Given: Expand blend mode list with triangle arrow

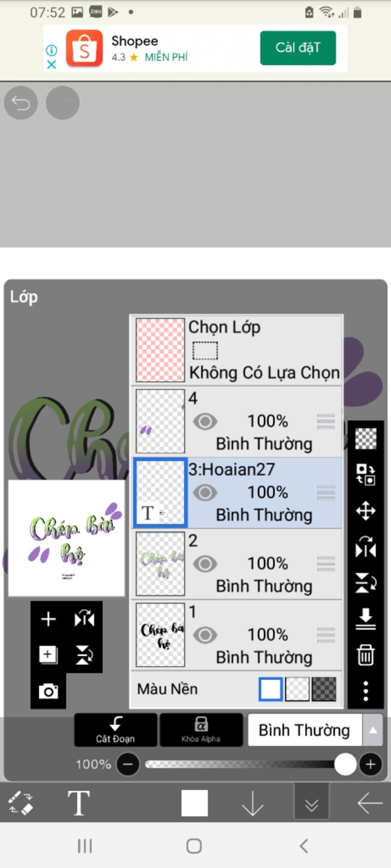Looking at the screenshot, I should click(373, 730).
